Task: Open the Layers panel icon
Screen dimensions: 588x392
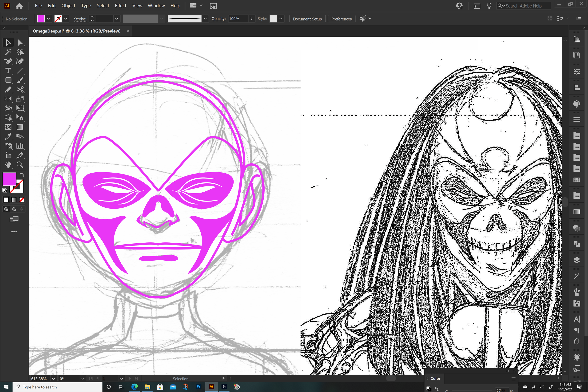Action: 576,260
